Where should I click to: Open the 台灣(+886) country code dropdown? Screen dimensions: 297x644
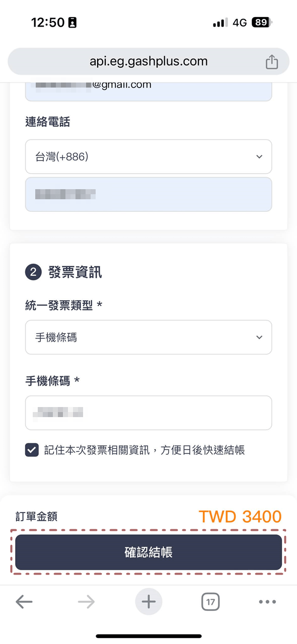[148, 157]
